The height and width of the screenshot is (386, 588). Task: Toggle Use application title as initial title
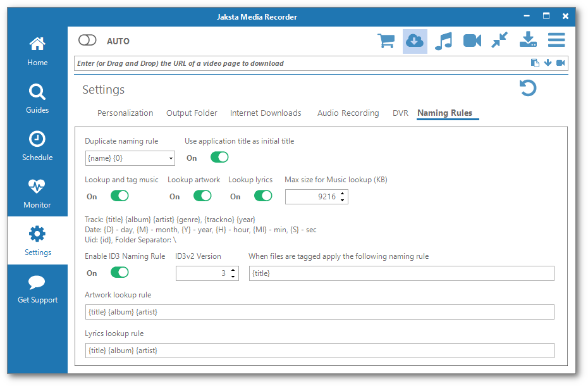pyautogui.click(x=219, y=157)
